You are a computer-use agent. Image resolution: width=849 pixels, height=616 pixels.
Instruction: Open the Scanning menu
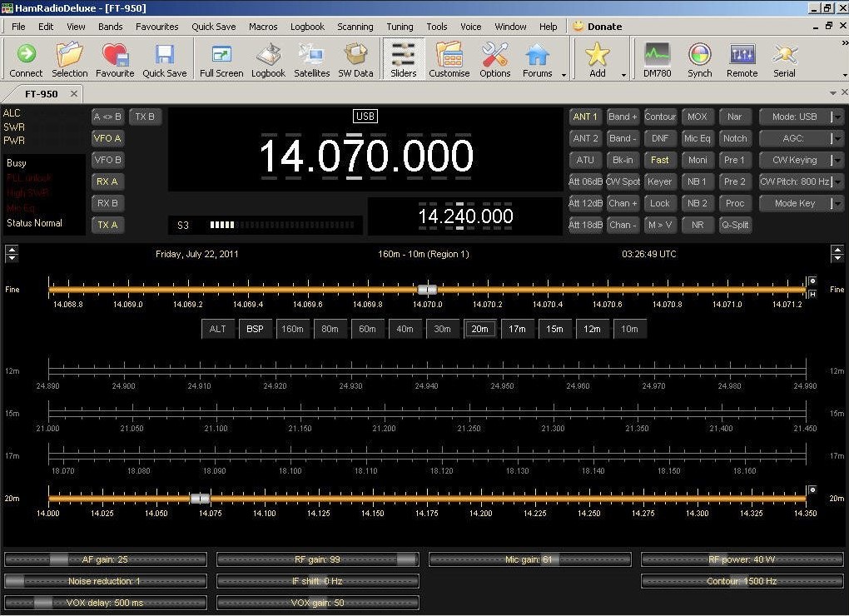355,26
